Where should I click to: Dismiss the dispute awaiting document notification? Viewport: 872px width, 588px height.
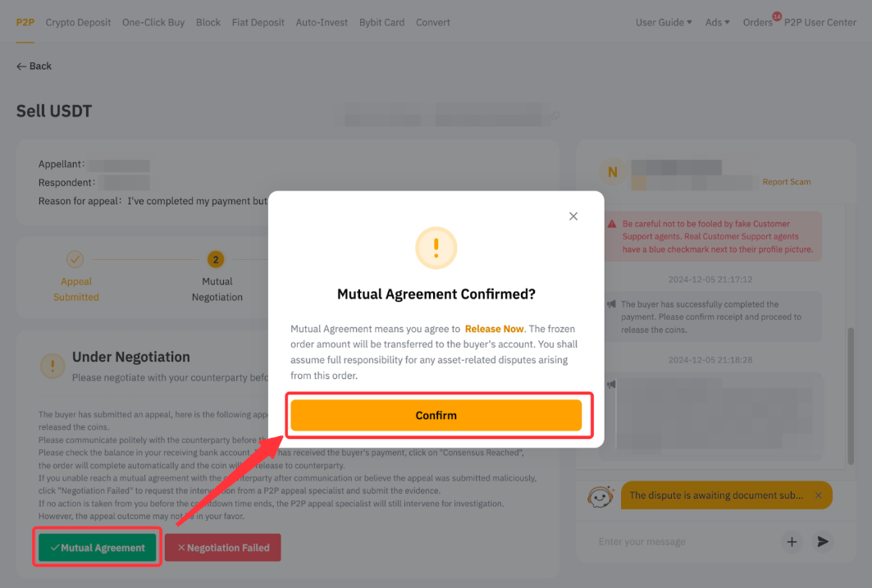(x=818, y=495)
